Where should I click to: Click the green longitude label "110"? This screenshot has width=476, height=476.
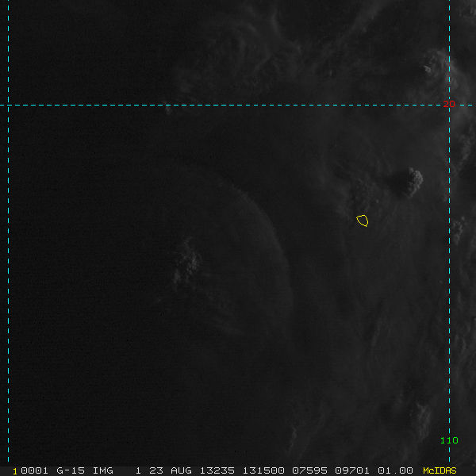(449, 440)
